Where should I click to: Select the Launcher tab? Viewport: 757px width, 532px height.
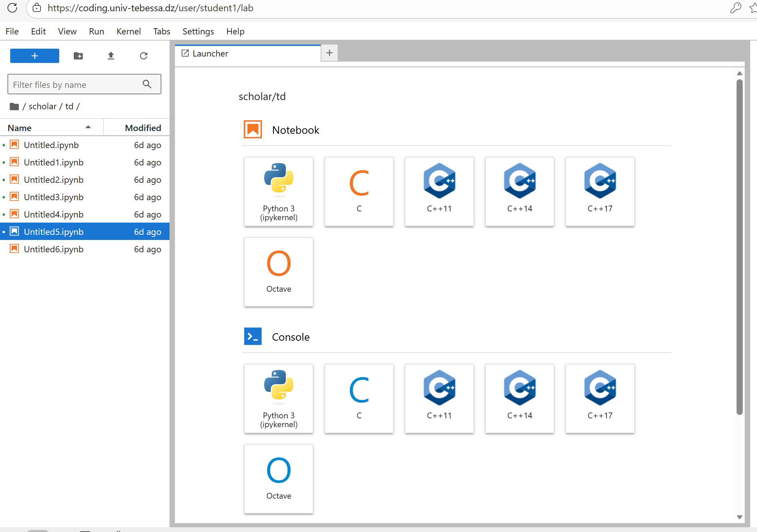coord(210,53)
